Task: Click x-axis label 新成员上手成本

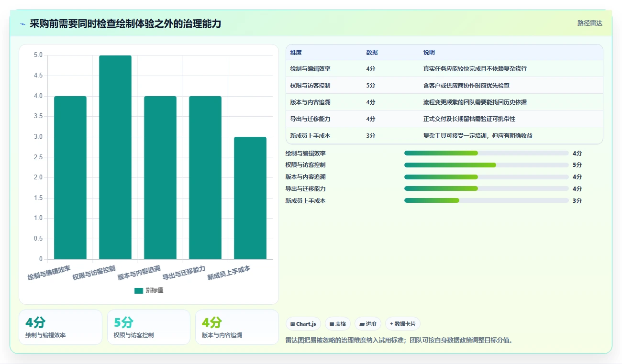Action: (229, 273)
